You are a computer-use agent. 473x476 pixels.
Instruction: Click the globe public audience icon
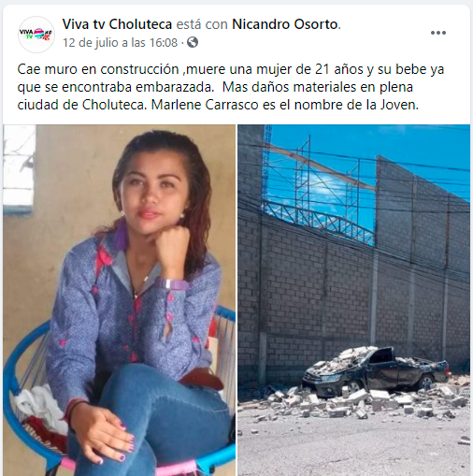click(x=193, y=42)
